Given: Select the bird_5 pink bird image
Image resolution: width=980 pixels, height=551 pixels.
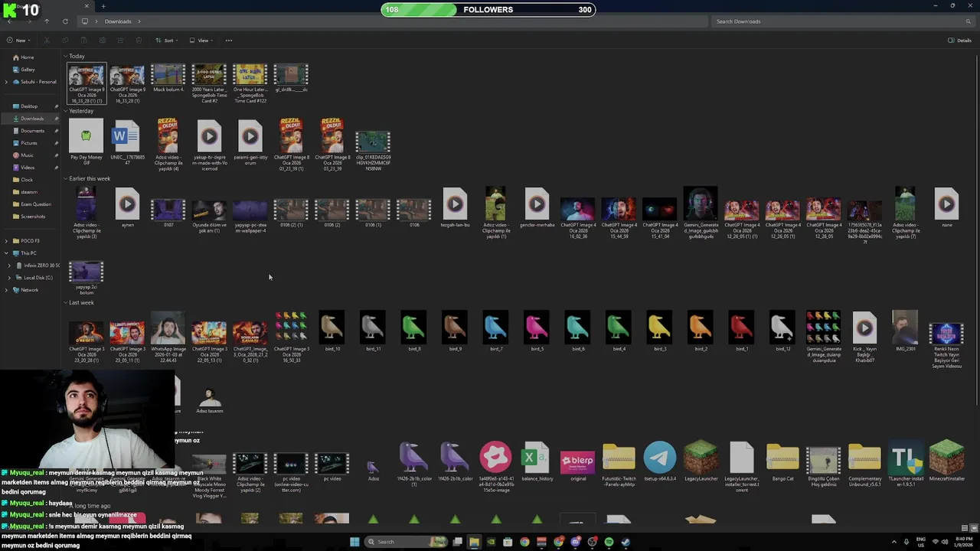Looking at the screenshot, I should (x=537, y=331).
